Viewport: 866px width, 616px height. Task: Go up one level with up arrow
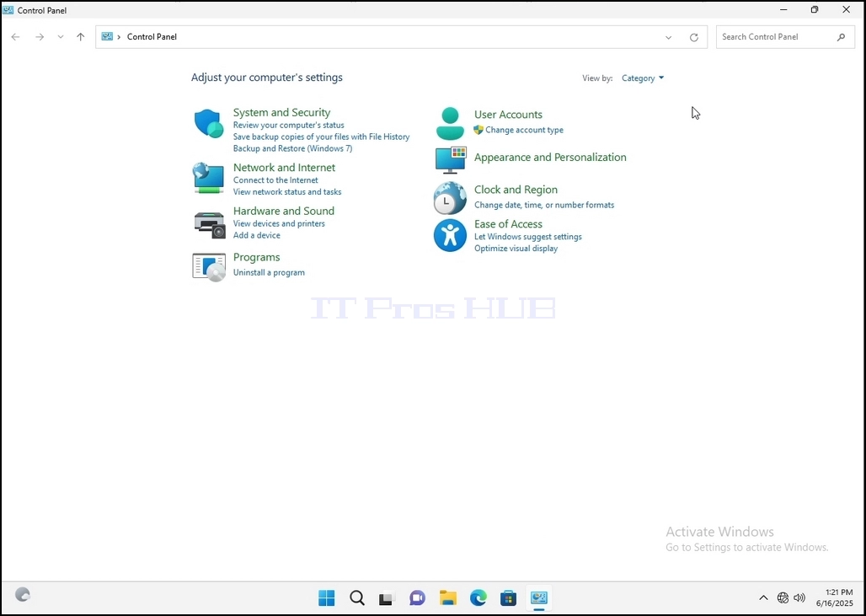81,37
